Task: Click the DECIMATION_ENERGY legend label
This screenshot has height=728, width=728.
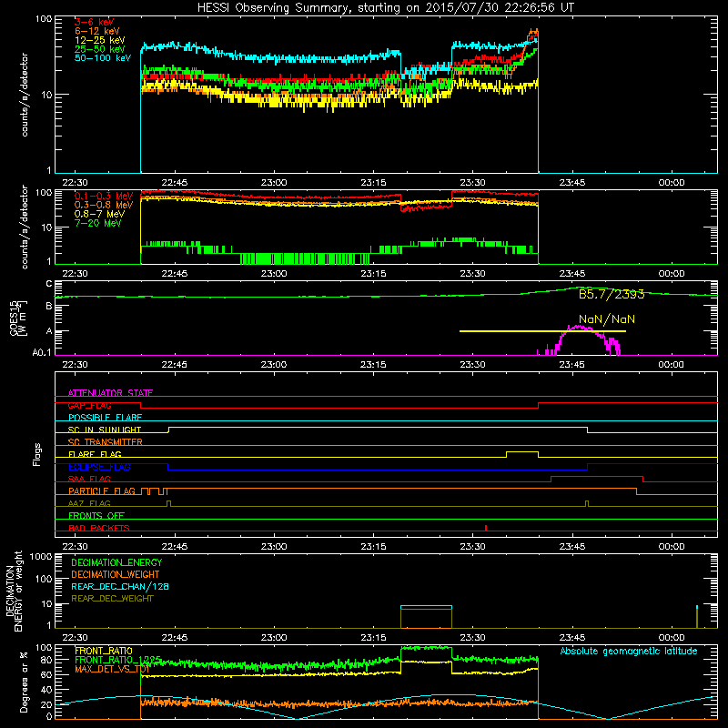Action: tap(116, 562)
